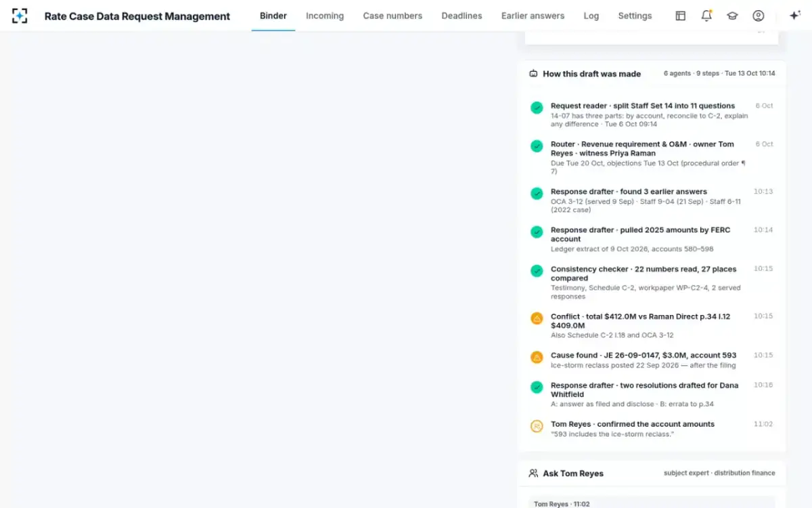
Task: Open the sparkle AI assistant icon
Action: click(x=794, y=16)
